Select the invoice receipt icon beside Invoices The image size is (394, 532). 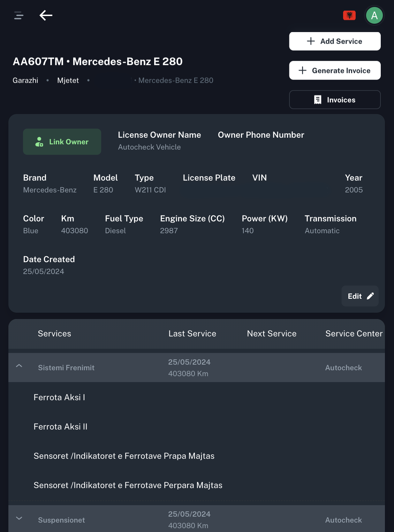(x=317, y=100)
